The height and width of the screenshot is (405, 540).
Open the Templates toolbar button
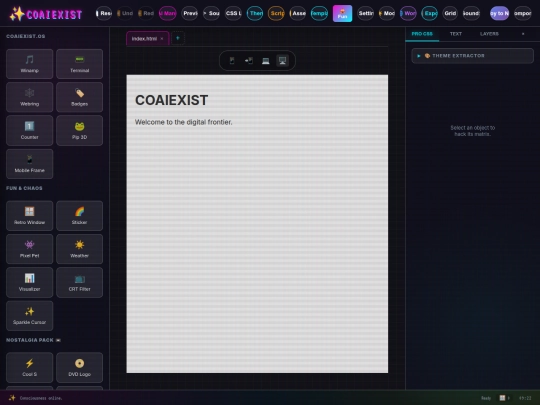[319, 13]
